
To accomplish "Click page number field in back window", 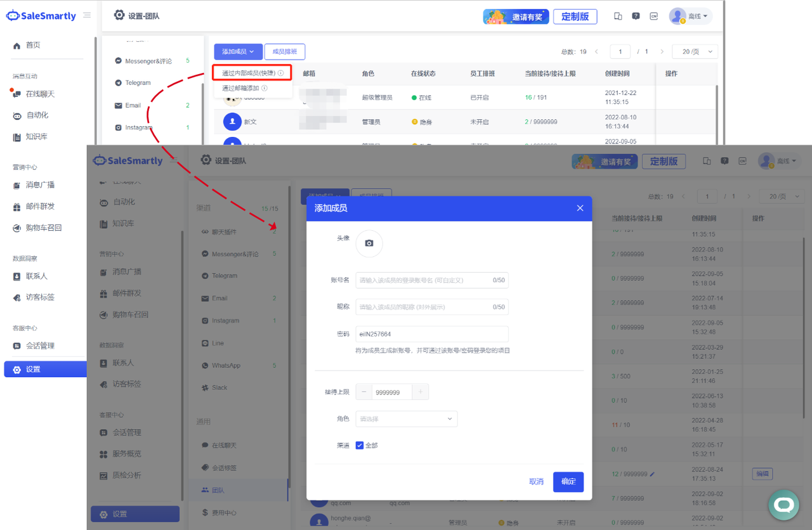I will coord(620,51).
